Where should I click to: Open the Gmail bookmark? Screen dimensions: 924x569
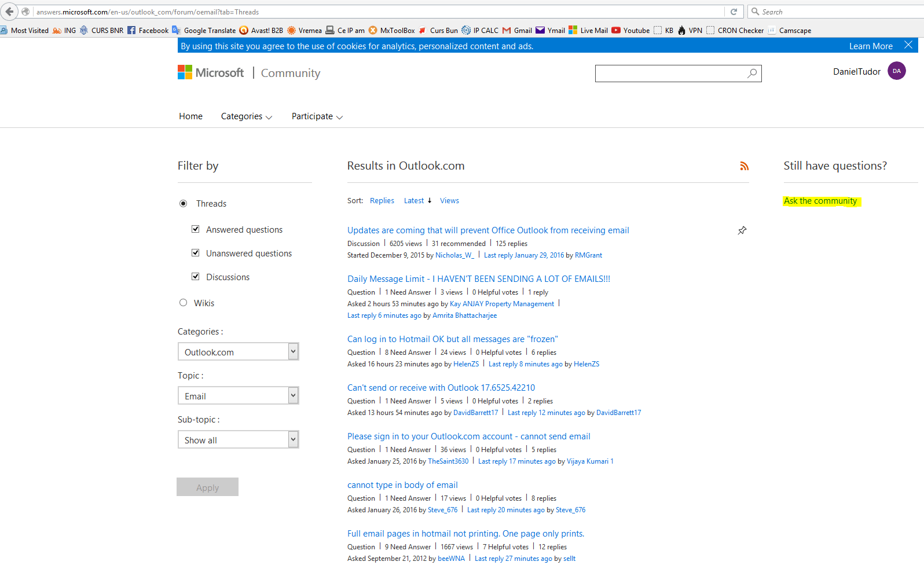[517, 31]
